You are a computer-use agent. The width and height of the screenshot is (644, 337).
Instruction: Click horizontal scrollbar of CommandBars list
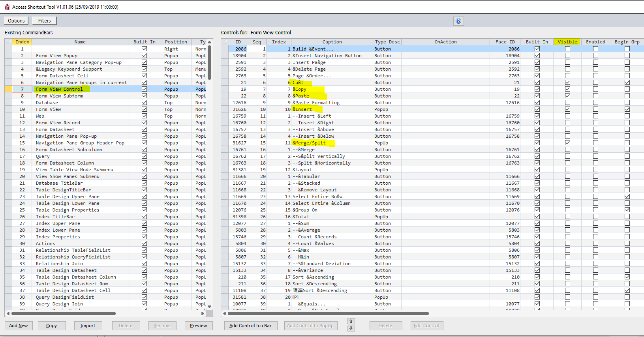(63, 314)
